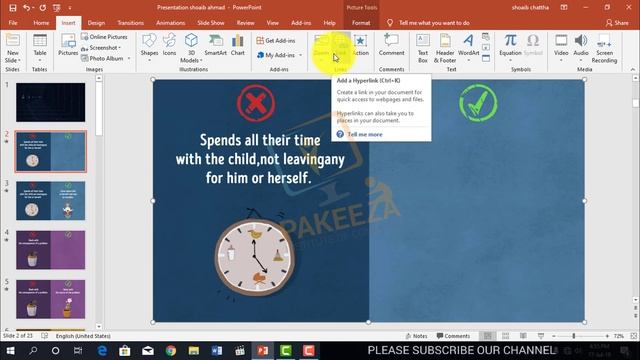Add an Action to the selection

click(360, 45)
